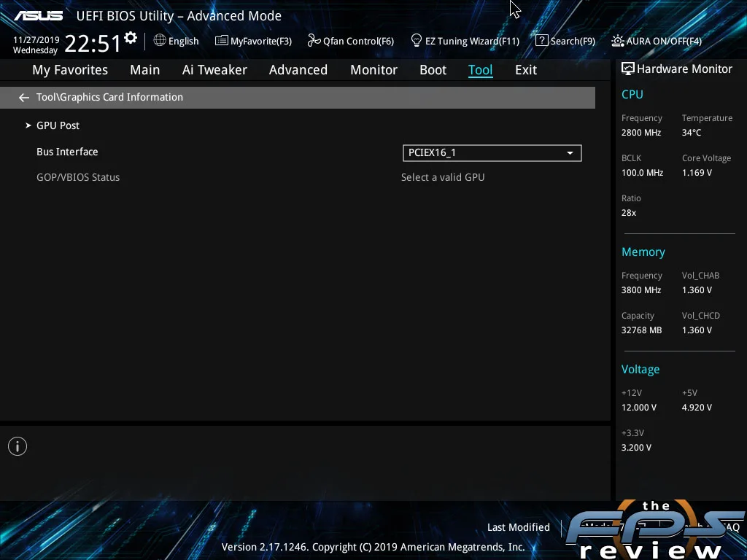747x560 pixels.
Task: Click the Hardware Monitor title
Action: click(x=684, y=69)
